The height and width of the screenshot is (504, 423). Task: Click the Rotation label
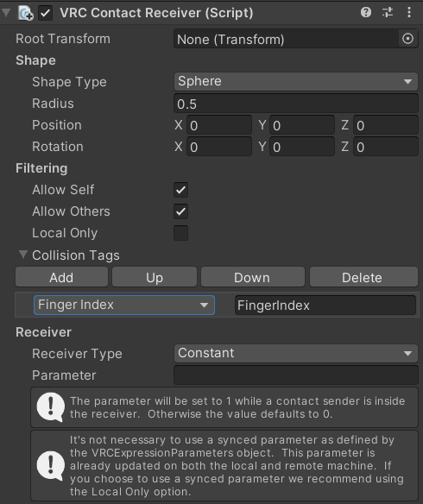tap(58, 147)
